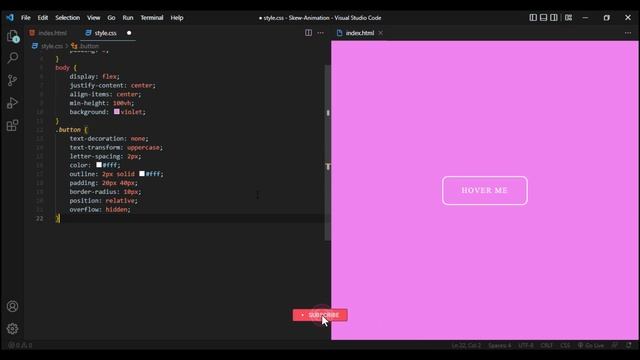Viewport: 640px width, 360px height.
Task: Click the 'justify-content: center;' code line
Action: click(112, 85)
